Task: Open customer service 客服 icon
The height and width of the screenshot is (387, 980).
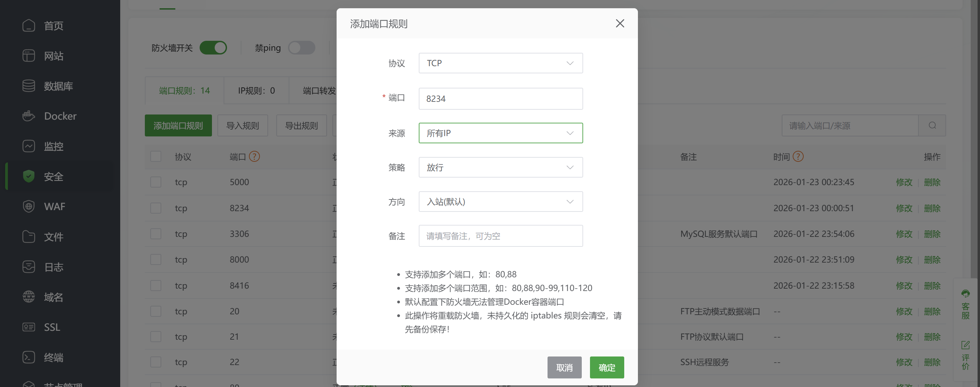Action: pyautogui.click(x=965, y=294)
